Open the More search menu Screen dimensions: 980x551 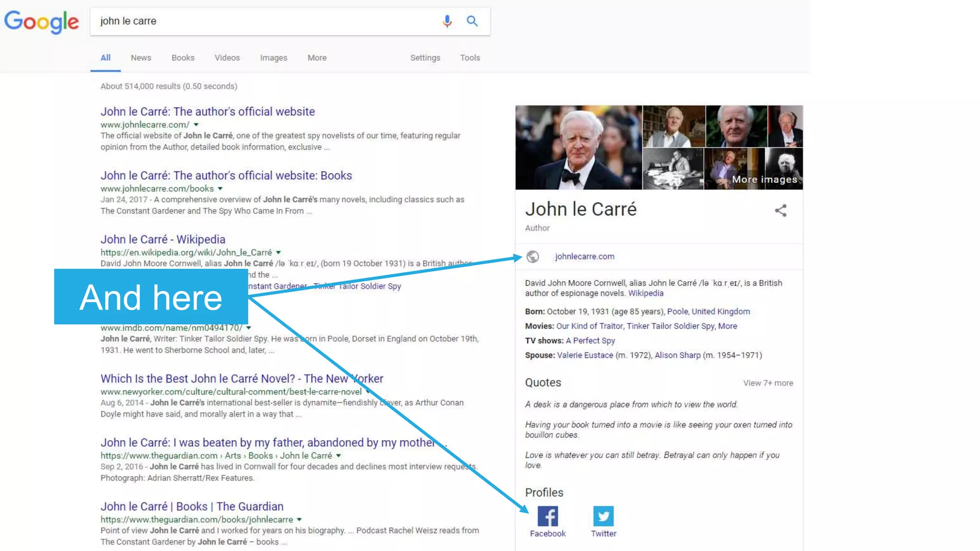[317, 58]
